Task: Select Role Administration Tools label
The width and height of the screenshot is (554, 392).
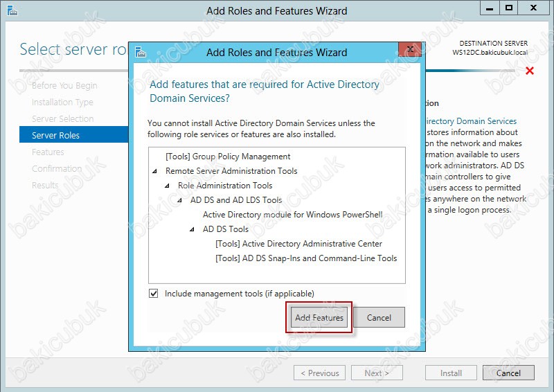Action: [x=225, y=186]
